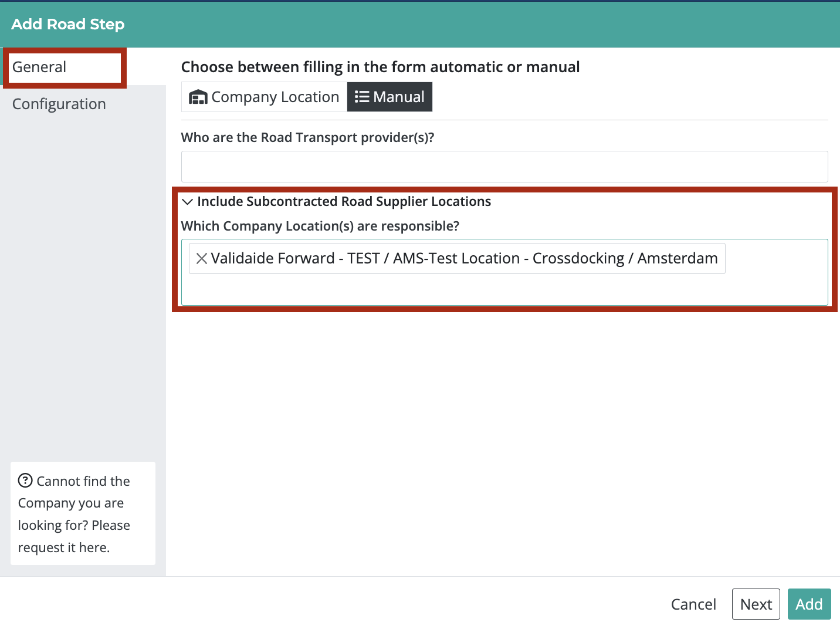
Task: Switch to the Configuration tab
Action: pyautogui.click(x=59, y=103)
